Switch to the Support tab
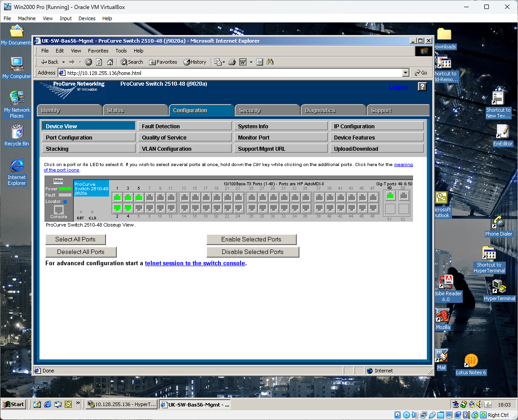The height and width of the screenshot is (420, 518). coord(399,110)
